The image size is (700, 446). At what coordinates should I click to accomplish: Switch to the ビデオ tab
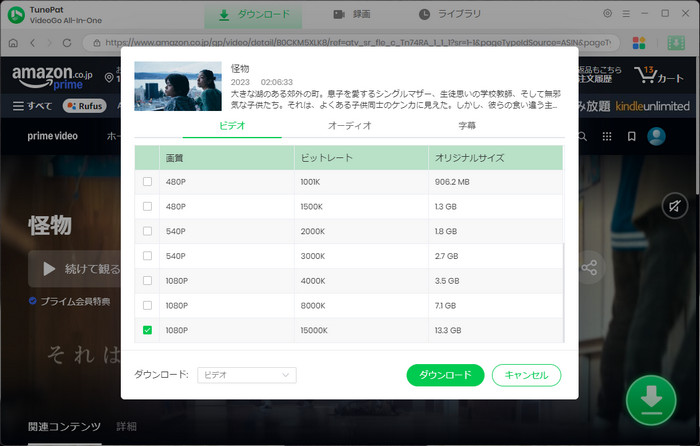pyautogui.click(x=232, y=126)
